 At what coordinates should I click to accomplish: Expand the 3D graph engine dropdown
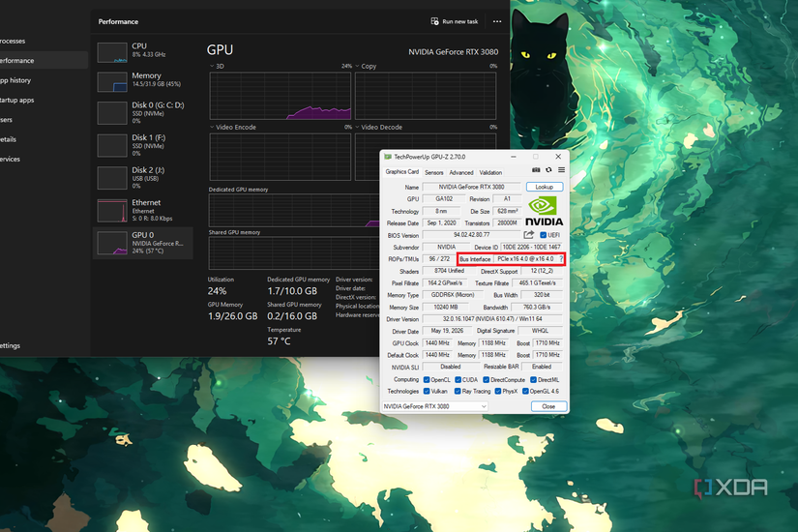coord(212,66)
